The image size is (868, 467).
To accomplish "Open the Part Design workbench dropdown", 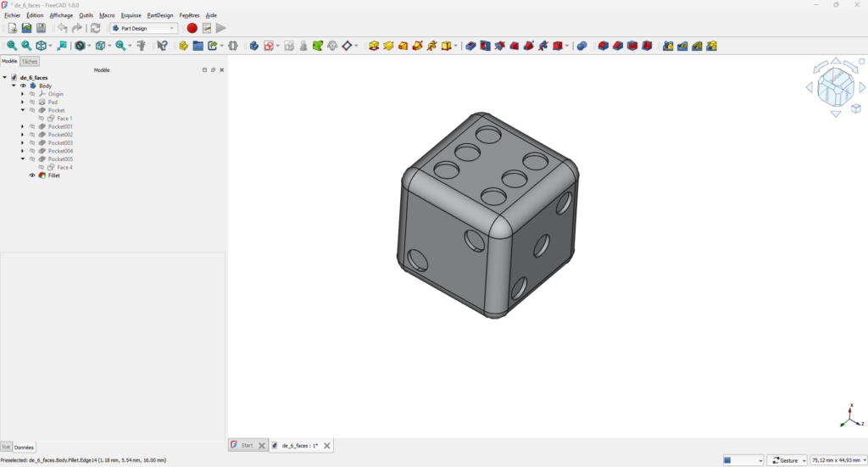I will 144,28.
